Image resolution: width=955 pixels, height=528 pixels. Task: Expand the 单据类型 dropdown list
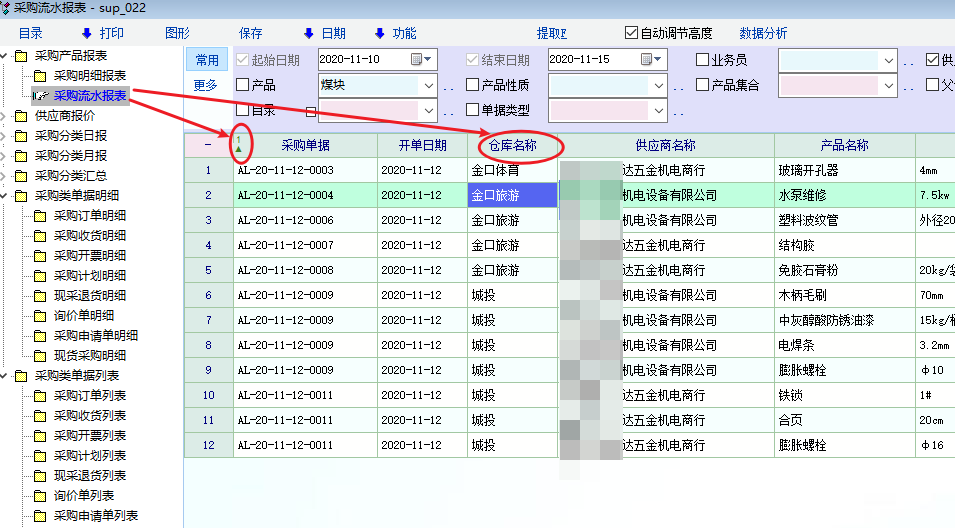coord(658,110)
